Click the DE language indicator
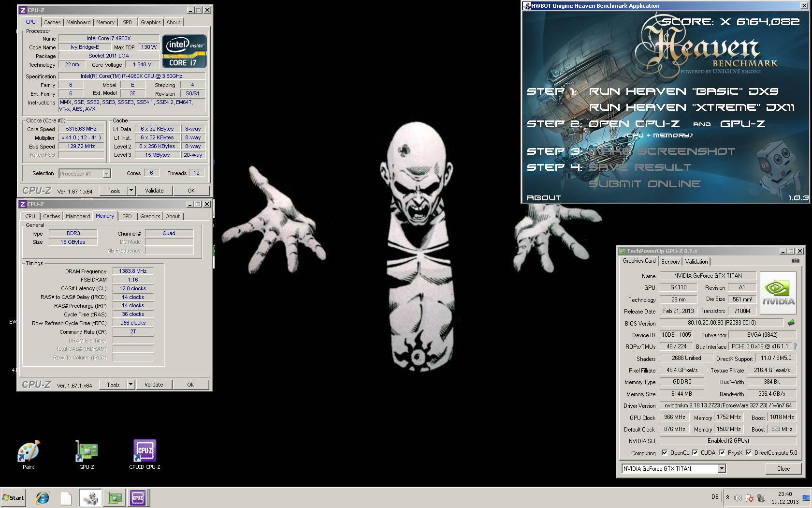 point(715,497)
